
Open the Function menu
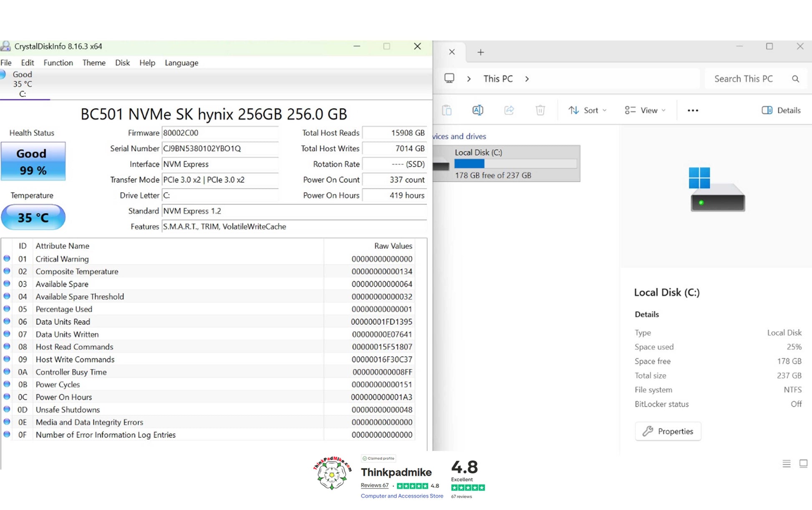pos(58,63)
